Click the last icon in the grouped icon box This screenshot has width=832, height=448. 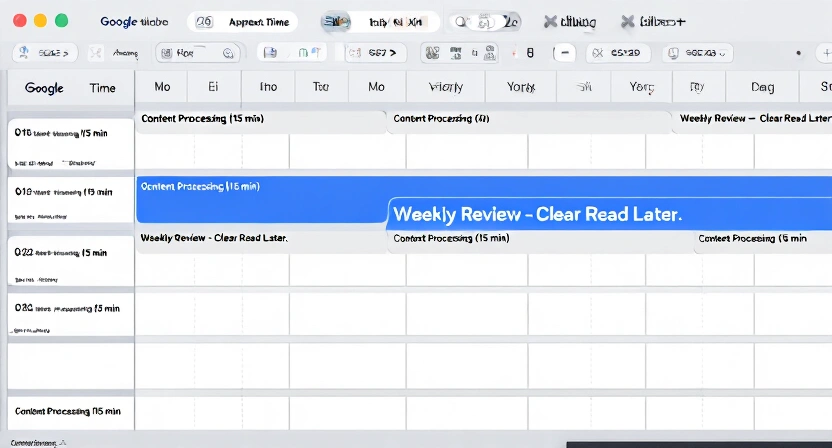(490, 53)
